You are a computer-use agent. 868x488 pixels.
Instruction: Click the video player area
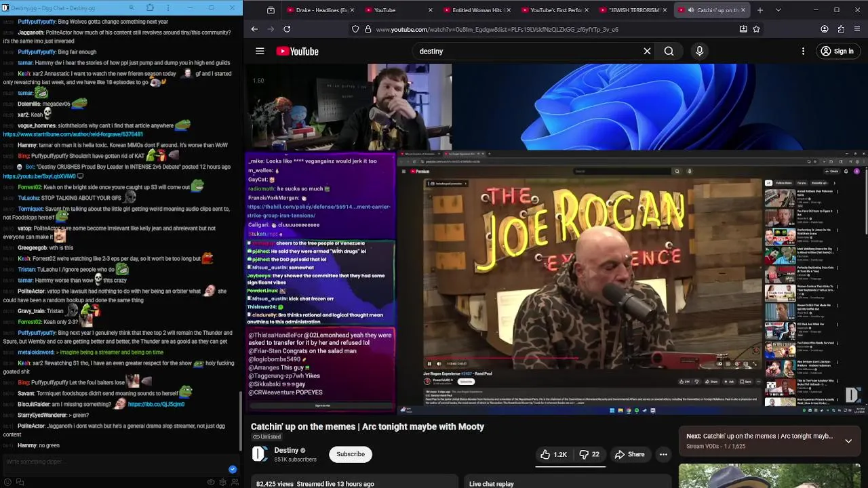[x=556, y=239]
